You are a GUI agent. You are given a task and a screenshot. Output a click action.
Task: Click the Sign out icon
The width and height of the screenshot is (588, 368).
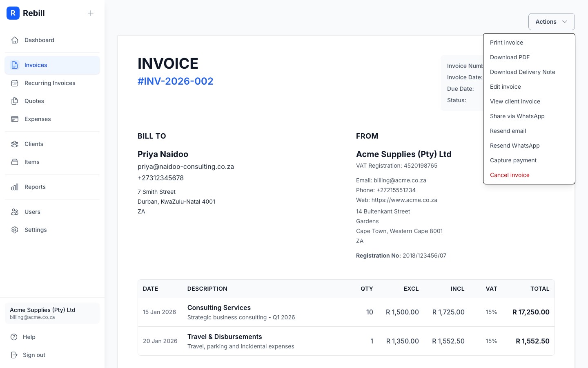coord(15,355)
